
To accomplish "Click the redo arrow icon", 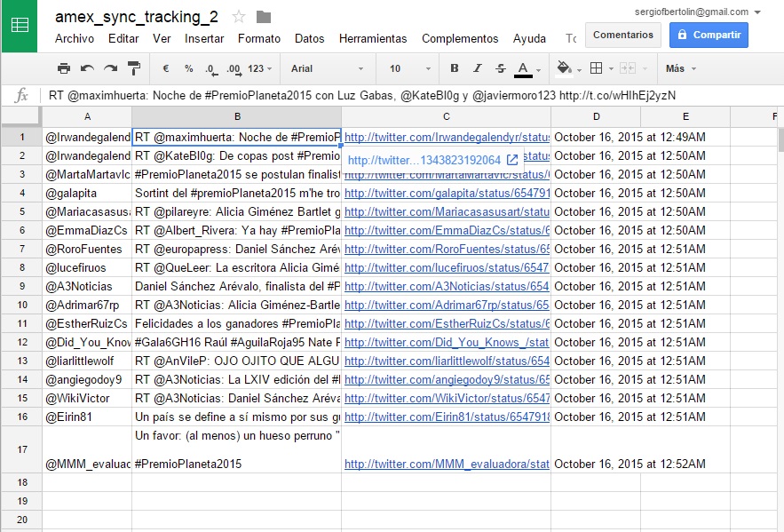I will [110, 68].
